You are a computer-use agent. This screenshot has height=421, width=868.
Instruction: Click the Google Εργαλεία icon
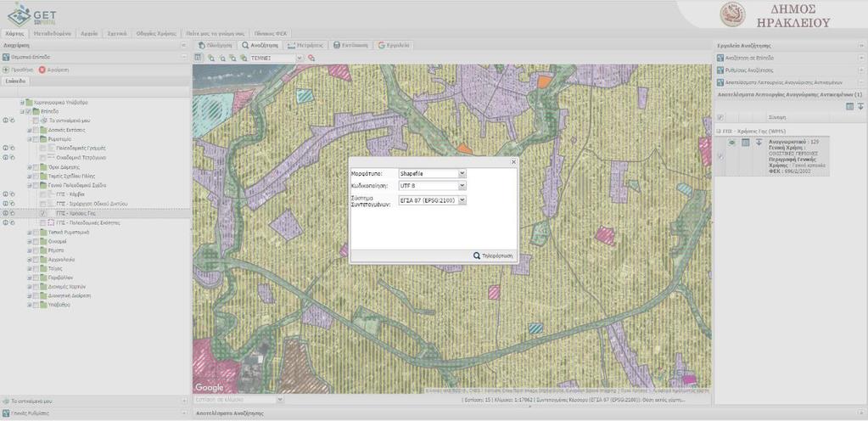click(x=382, y=46)
